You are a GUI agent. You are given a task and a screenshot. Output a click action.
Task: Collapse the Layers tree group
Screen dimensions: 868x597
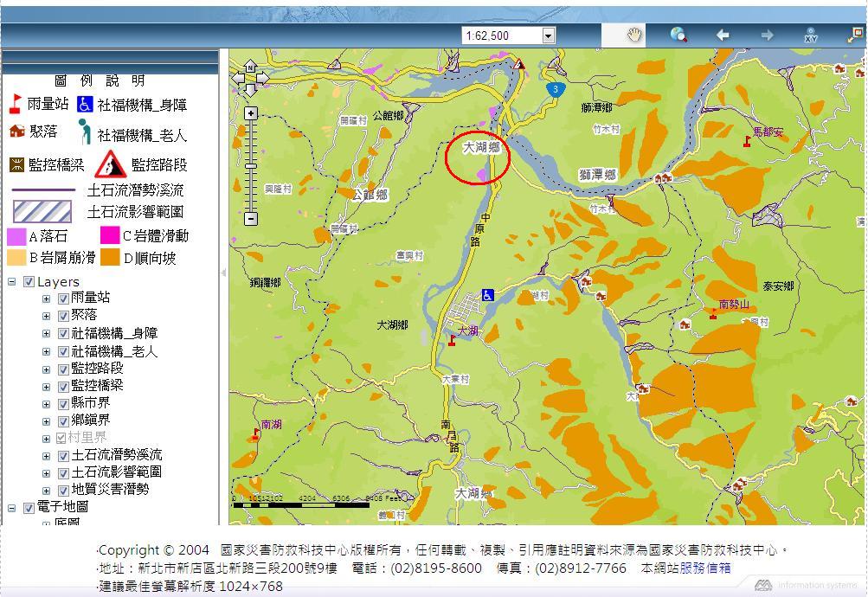pos(12,282)
